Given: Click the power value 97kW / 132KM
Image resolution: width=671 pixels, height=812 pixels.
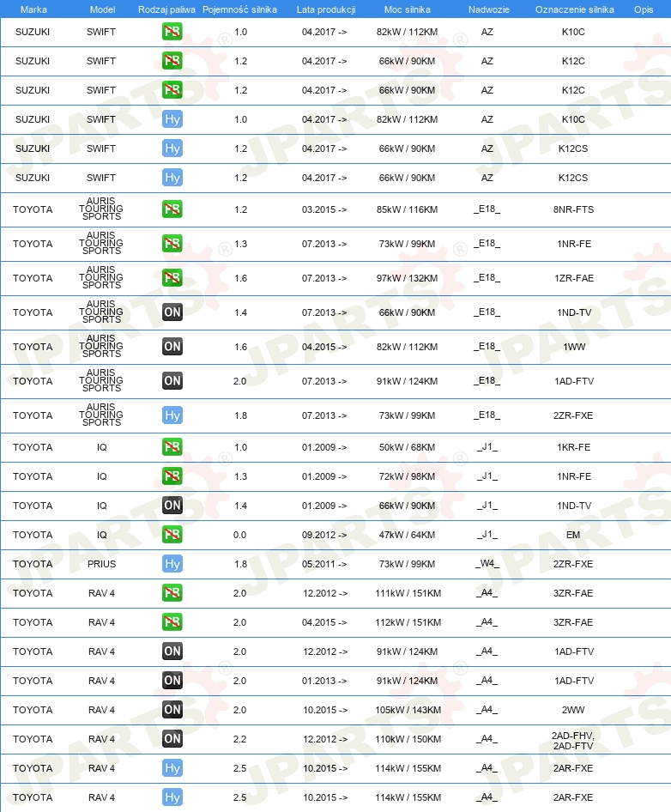Looking at the screenshot, I should (407, 278).
